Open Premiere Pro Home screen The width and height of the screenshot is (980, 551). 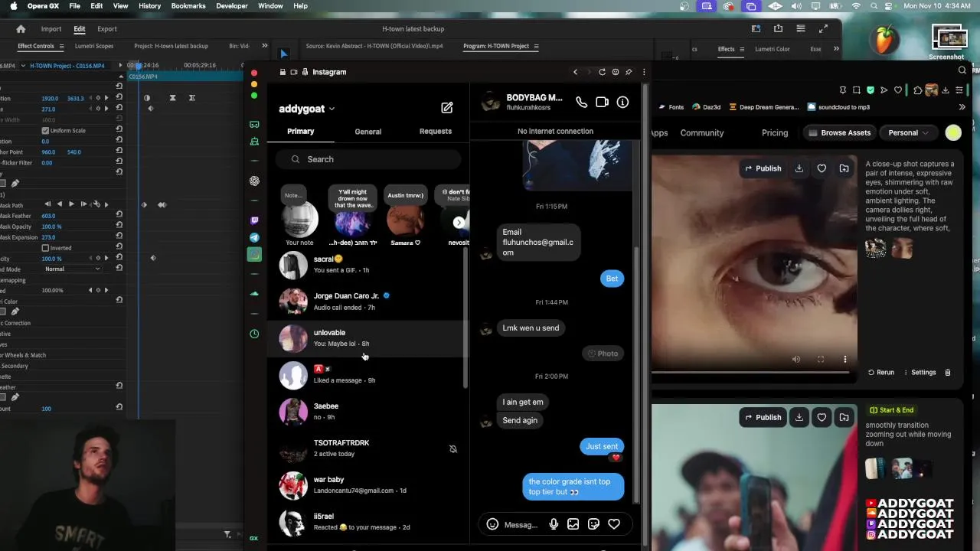(21, 29)
